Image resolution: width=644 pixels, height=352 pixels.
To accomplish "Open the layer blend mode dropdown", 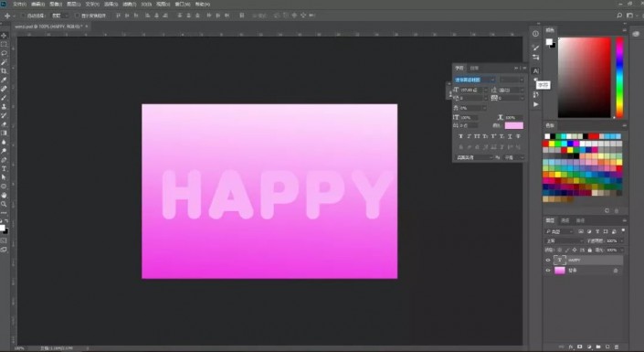I will pyautogui.click(x=564, y=240).
